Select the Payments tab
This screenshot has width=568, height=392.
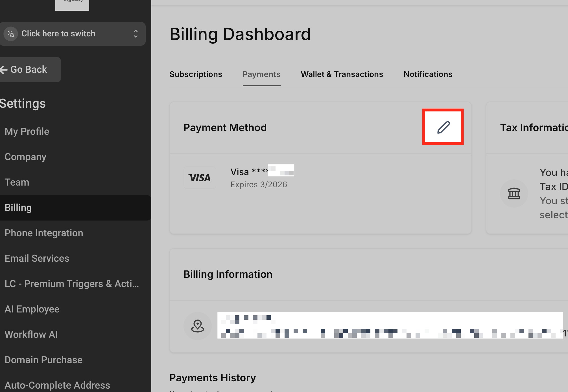click(x=261, y=74)
